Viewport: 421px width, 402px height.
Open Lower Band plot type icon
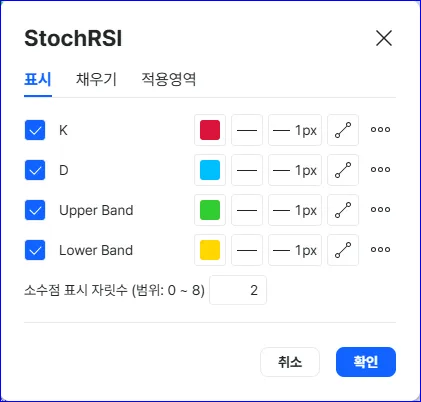[x=343, y=250]
